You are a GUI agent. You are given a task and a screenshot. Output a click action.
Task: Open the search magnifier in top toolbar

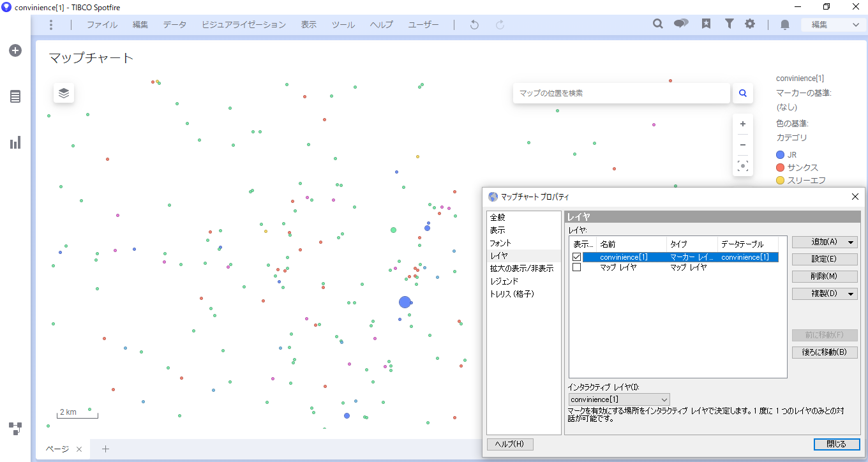tap(658, 24)
